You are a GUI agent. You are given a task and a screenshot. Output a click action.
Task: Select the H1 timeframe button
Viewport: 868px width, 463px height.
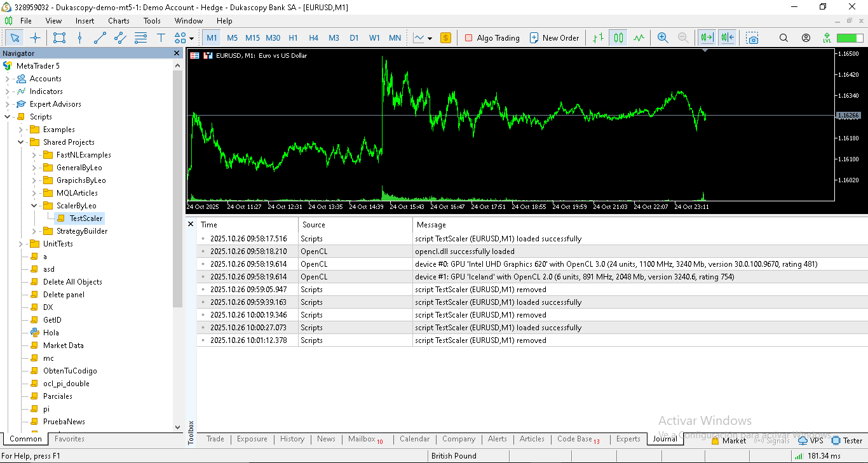pos(293,38)
